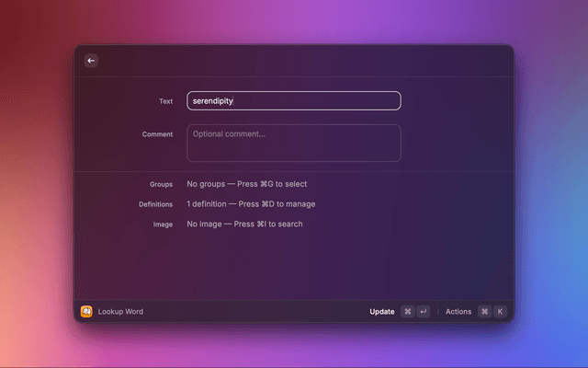Click the back arrow button
Screen dimensions: 588x368
point(91,61)
